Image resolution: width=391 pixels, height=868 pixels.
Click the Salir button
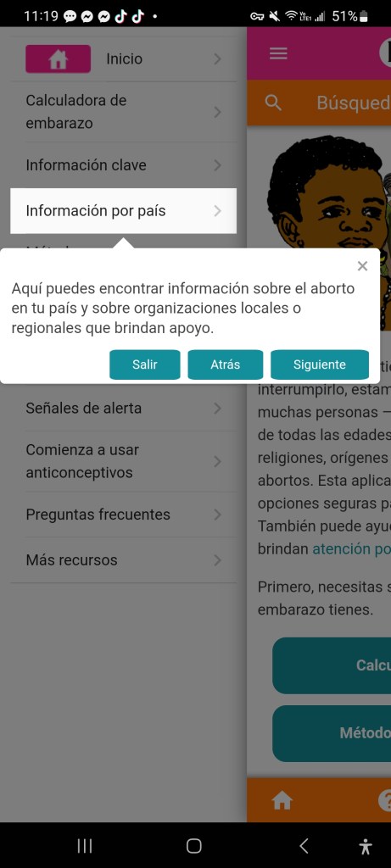point(144,364)
